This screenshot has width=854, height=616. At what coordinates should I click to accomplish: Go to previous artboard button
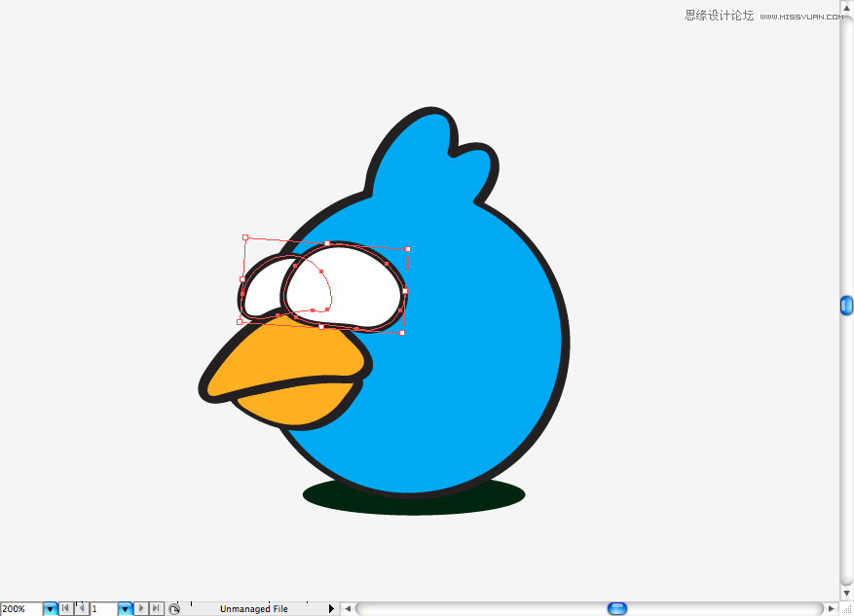pos(81,608)
